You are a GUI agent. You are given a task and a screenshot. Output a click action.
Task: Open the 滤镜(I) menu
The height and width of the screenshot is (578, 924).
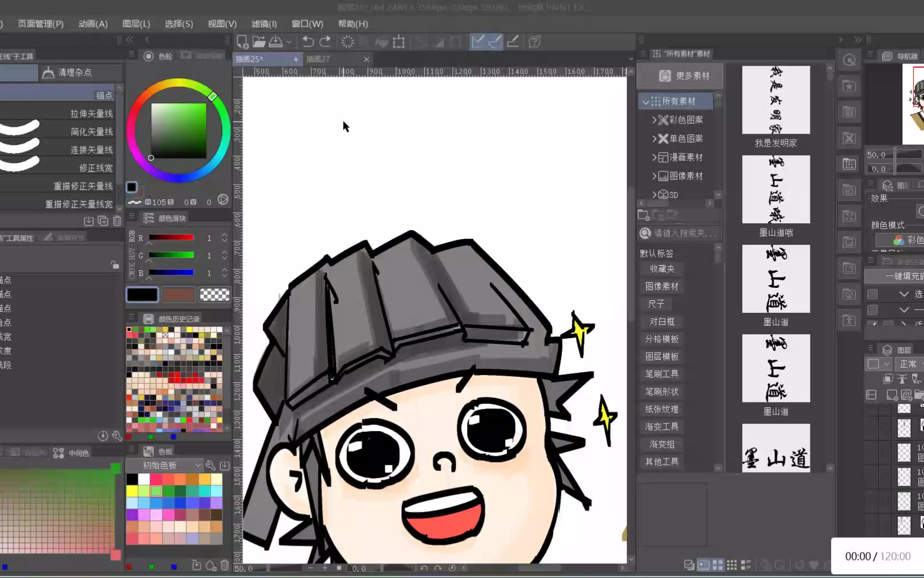pos(264,24)
